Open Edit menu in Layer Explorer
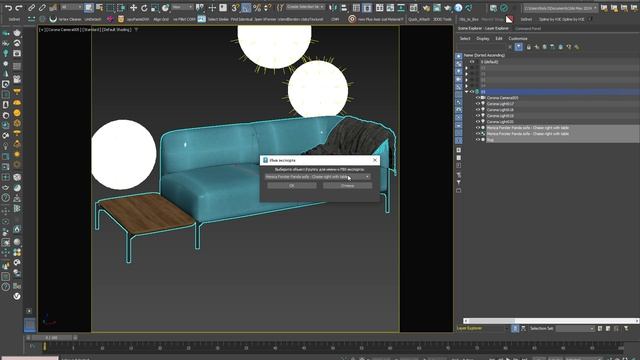640x360 pixels. pos(499,38)
